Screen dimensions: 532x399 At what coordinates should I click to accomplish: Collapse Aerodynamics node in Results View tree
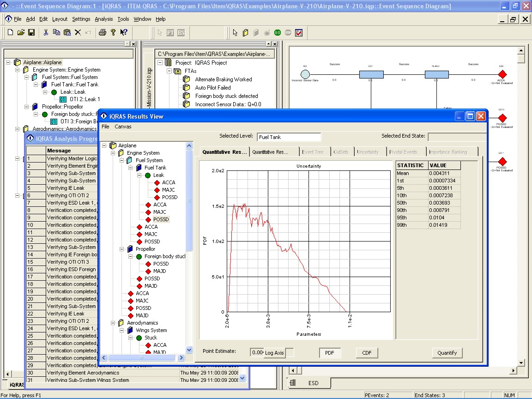click(113, 323)
